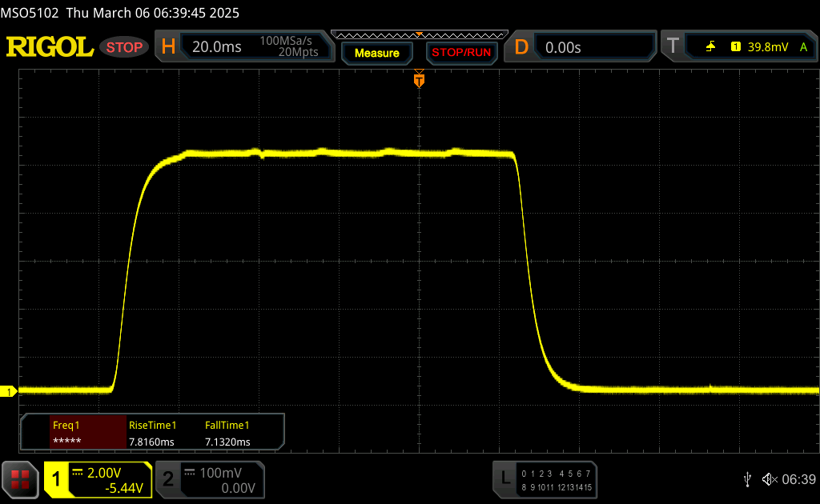Tap the orange H horizontal settings icon

(x=168, y=47)
